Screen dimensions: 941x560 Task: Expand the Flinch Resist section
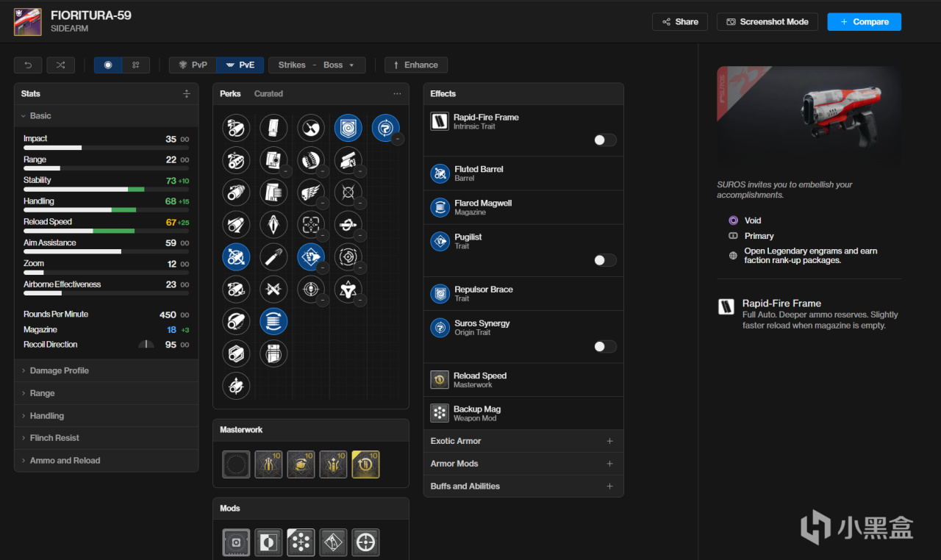pos(107,438)
